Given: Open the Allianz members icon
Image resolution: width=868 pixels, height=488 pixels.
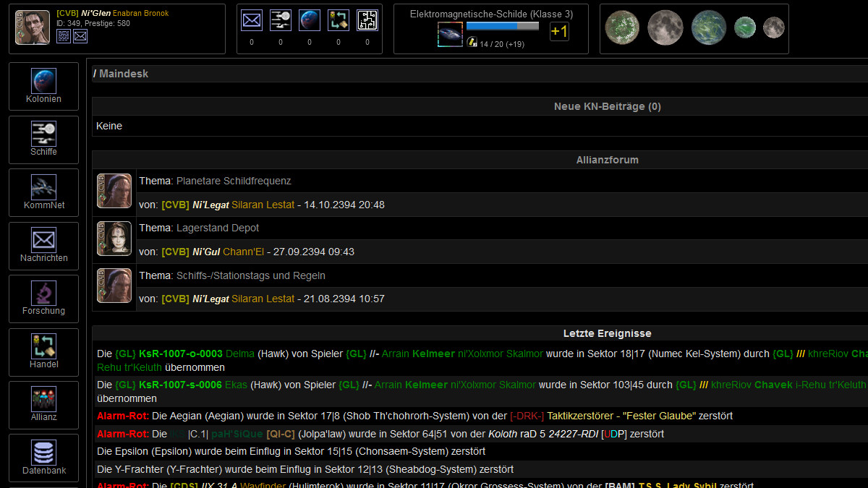Looking at the screenshot, I should pos(43,398).
